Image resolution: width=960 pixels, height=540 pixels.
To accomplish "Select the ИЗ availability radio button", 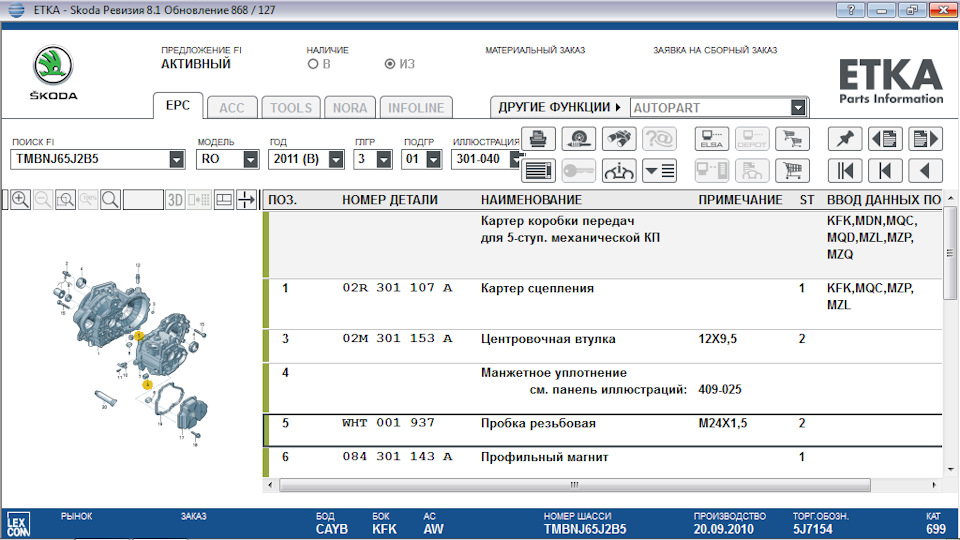I will [x=389, y=64].
